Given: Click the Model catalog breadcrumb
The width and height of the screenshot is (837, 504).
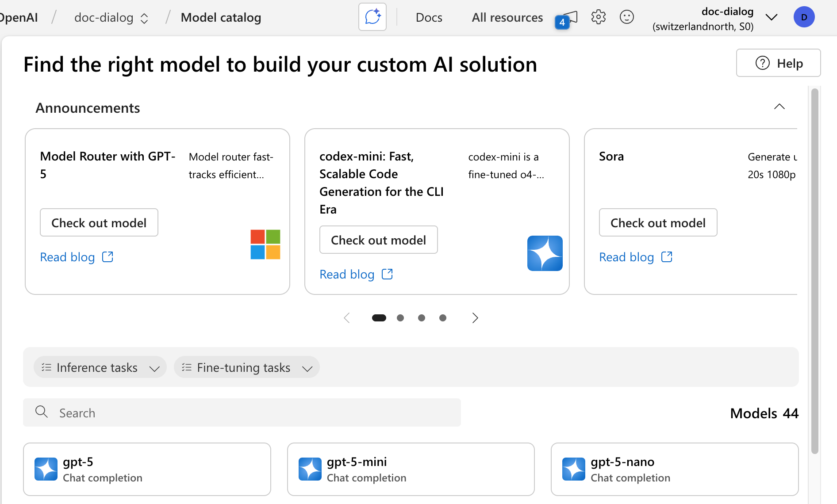Looking at the screenshot, I should tap(221, 18).
